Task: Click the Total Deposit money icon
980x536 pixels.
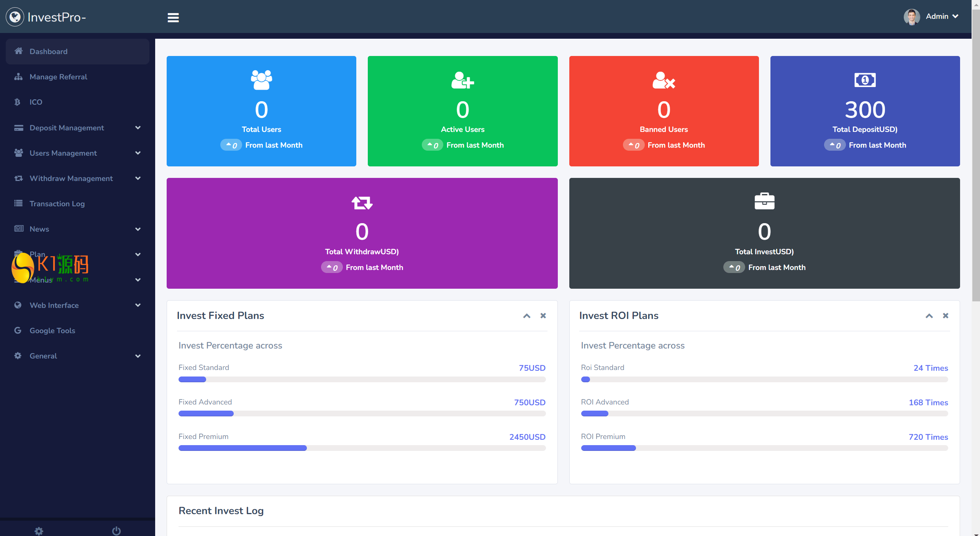Action: (x=865, y=80)
